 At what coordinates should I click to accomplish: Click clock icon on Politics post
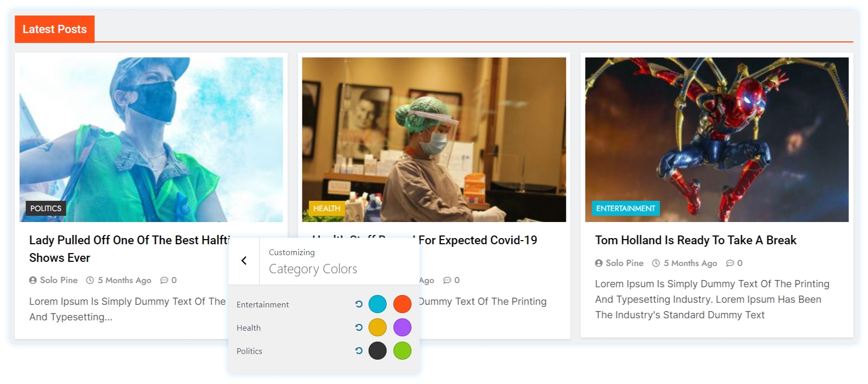coord(90,280)
